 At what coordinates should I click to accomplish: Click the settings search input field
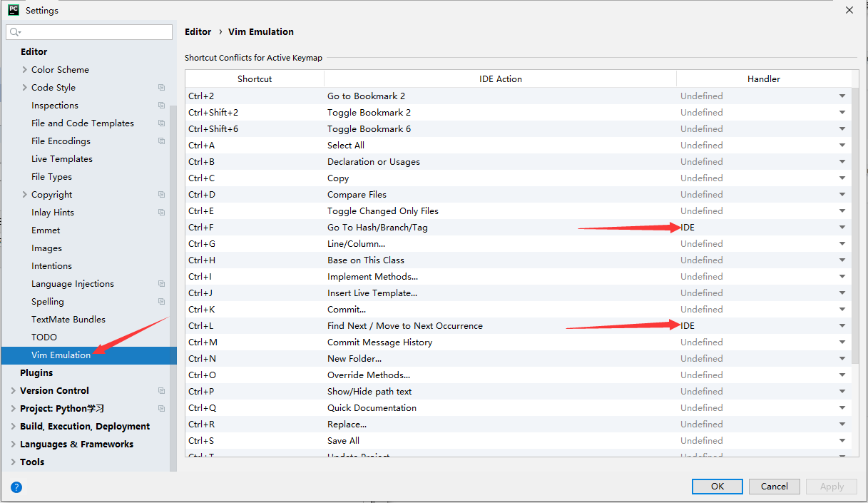point(89,32)
